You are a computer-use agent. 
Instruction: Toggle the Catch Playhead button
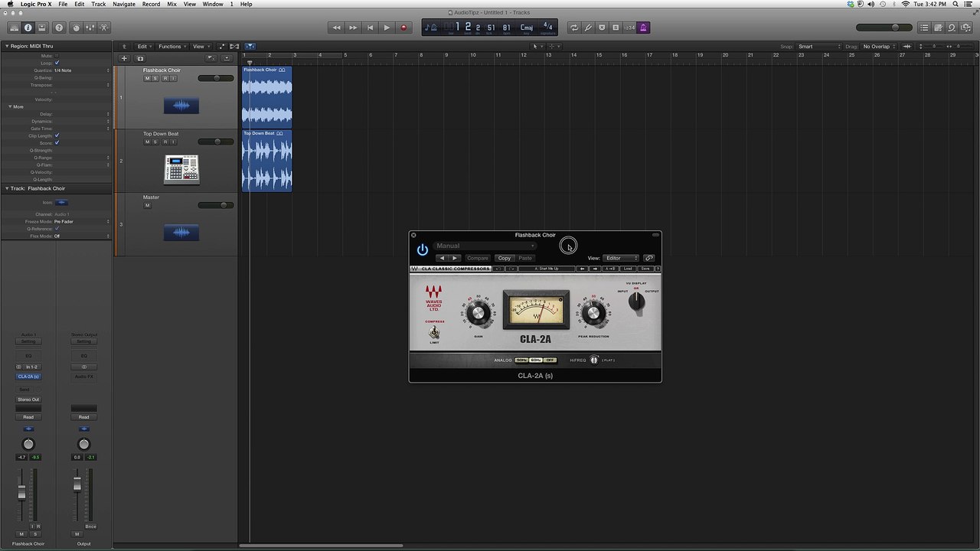250,47
